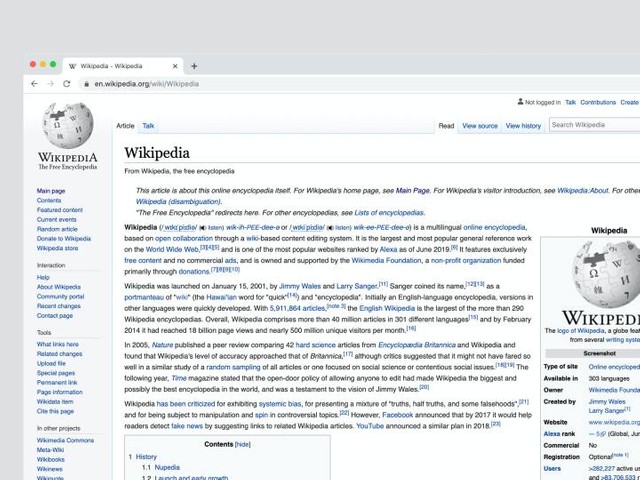Open Special pages link
This screenshot has width=640, height=480.
coord(56,373)
